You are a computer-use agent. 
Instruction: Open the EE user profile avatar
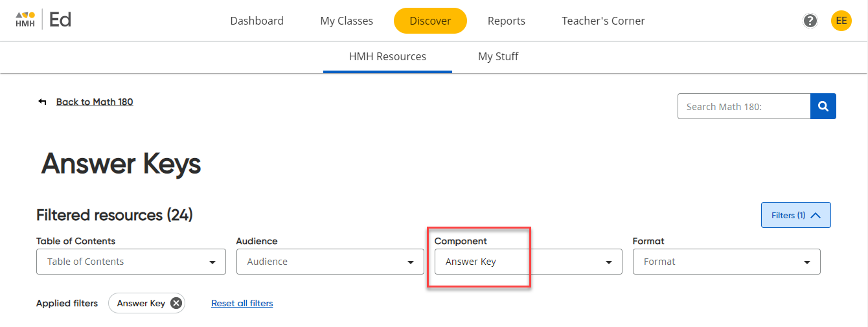841,21
